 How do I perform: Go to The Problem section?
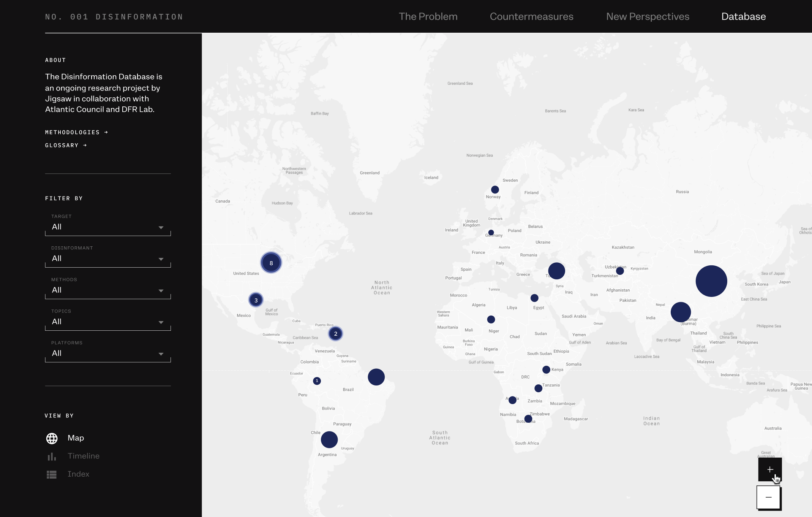click(x=428, y=16)
